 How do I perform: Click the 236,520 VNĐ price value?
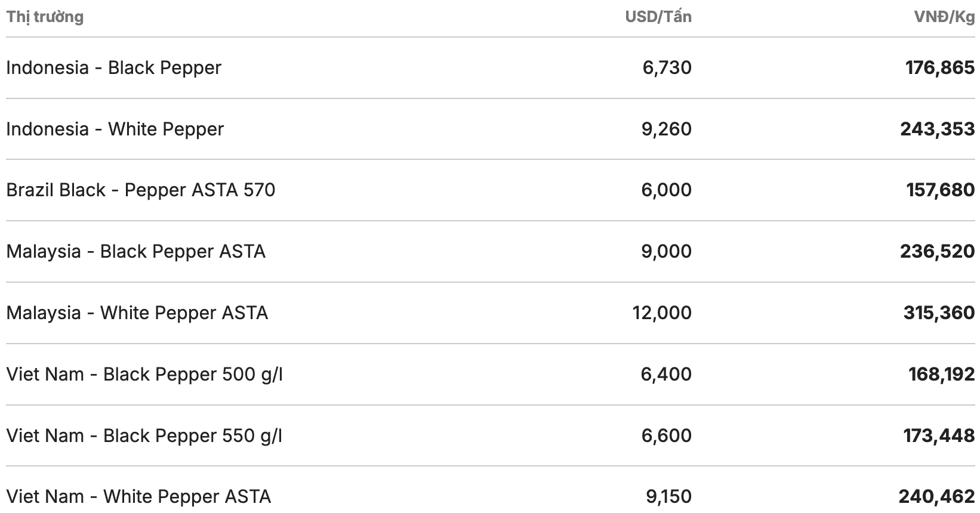click(x=937, y=251)
